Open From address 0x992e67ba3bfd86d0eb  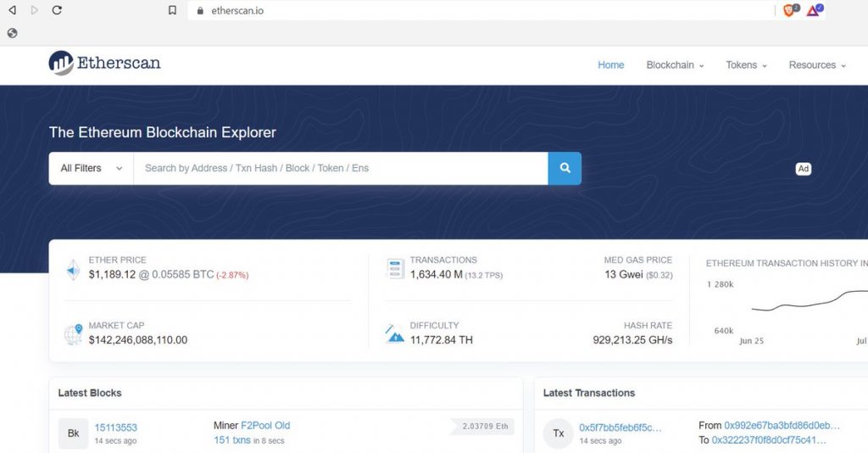(782, 425)
